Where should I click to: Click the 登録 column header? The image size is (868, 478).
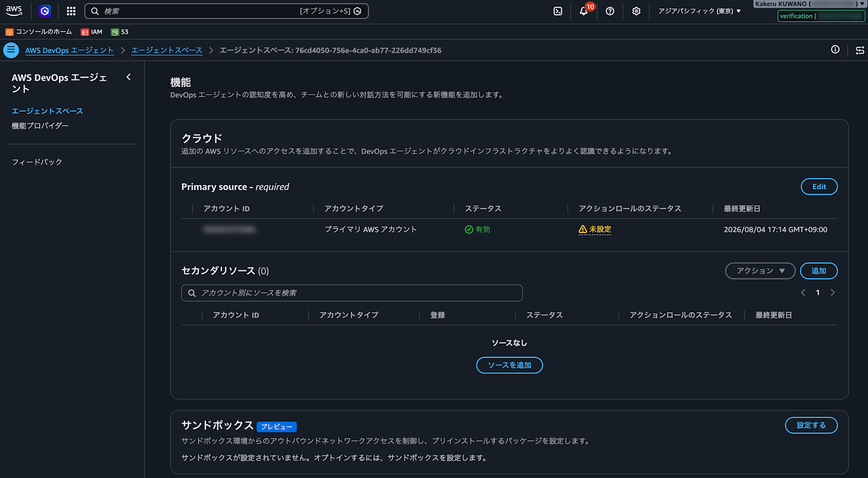coord(438,315)
